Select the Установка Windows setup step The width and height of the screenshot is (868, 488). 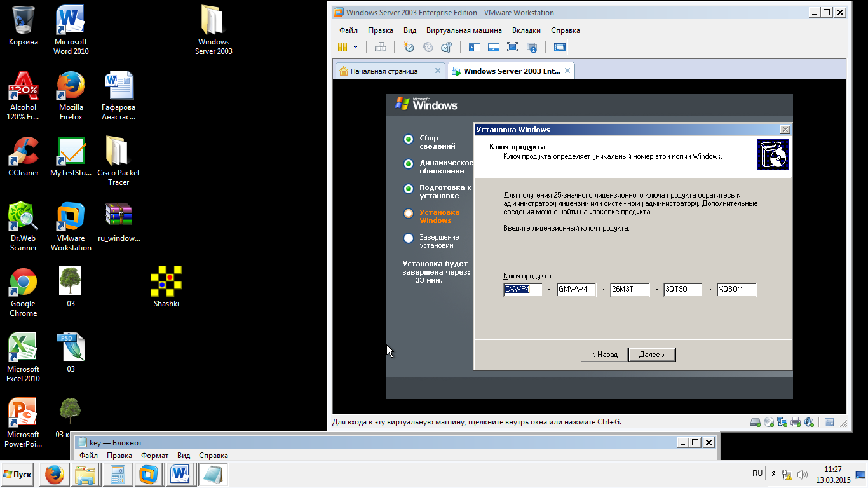pyautogui.click(x=432, y=217)
